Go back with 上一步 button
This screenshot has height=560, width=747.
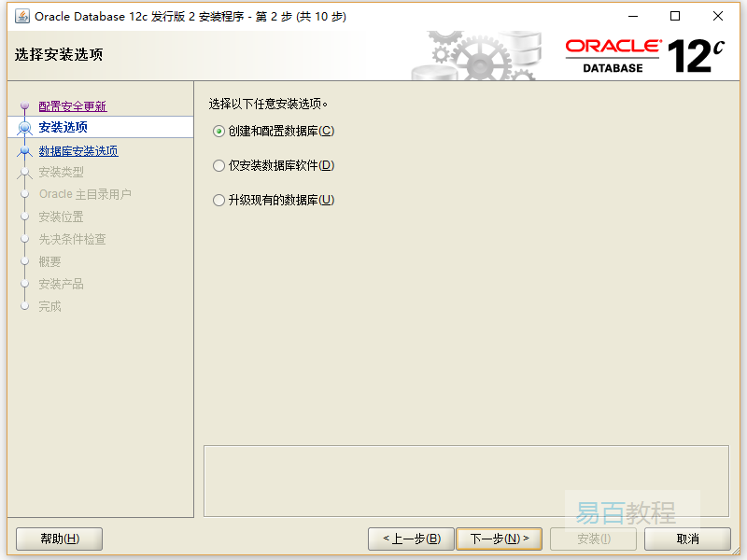(411, 539)
